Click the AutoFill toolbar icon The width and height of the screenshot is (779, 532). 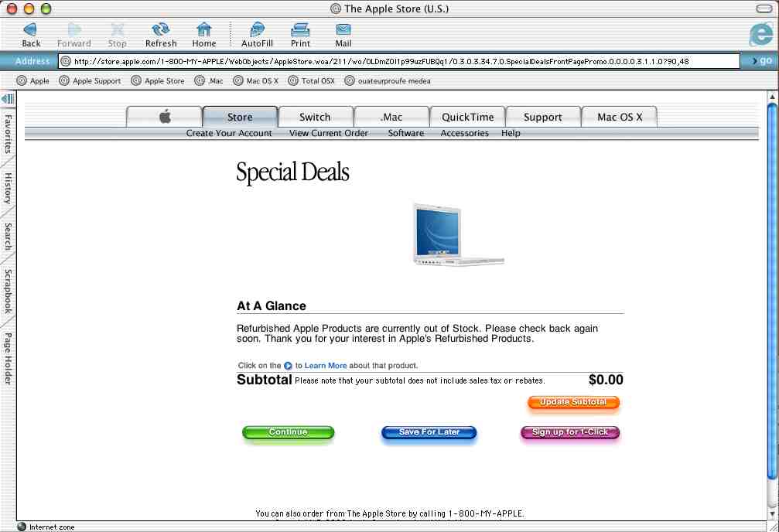pyautogui.click(x=257, y=30)
